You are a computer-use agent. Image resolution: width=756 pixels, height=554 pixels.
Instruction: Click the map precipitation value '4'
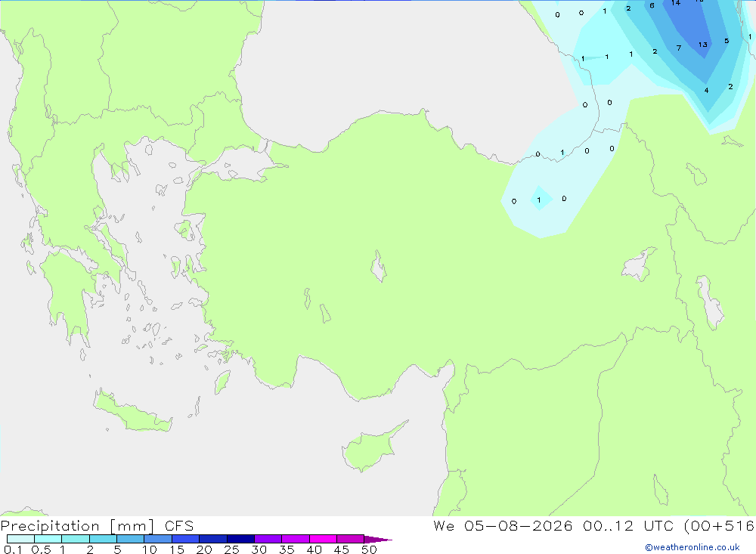click(x=706, y=90)
